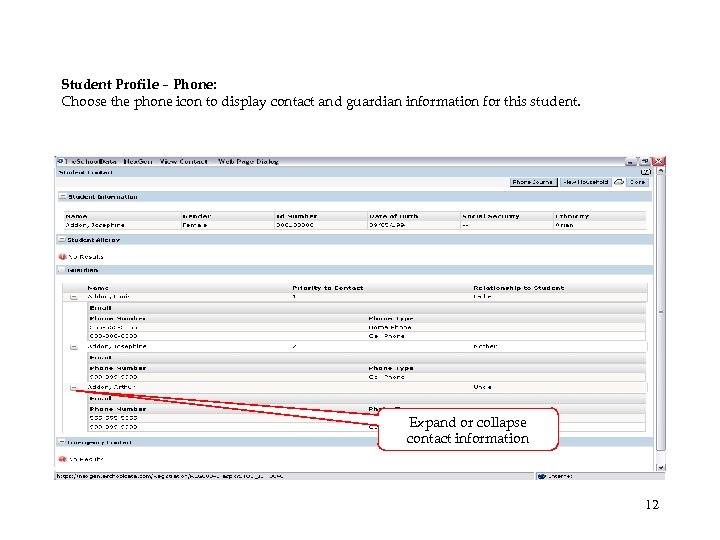Click the vertical scrollbar thumb
Screen dimensions: 720x540
coord(660,312)
